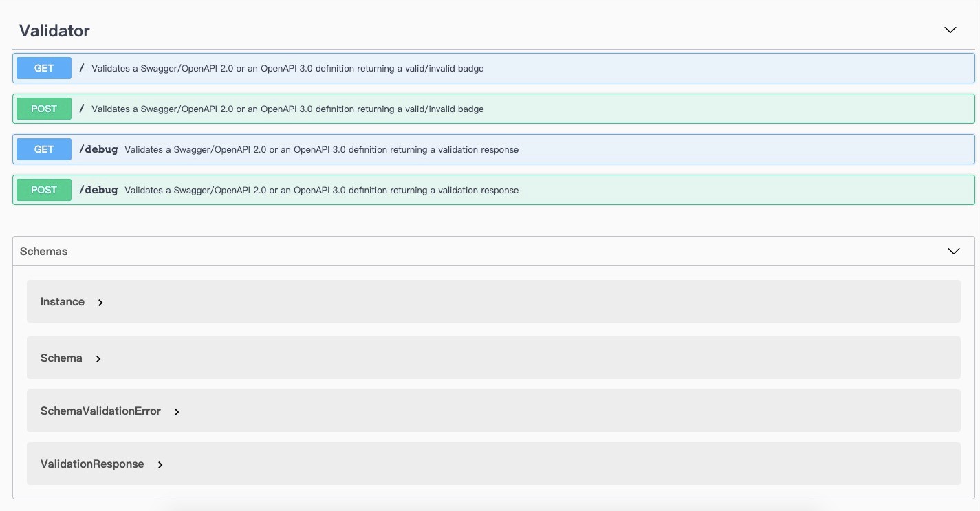Click the /debug path in POST row

pos(98,190)
